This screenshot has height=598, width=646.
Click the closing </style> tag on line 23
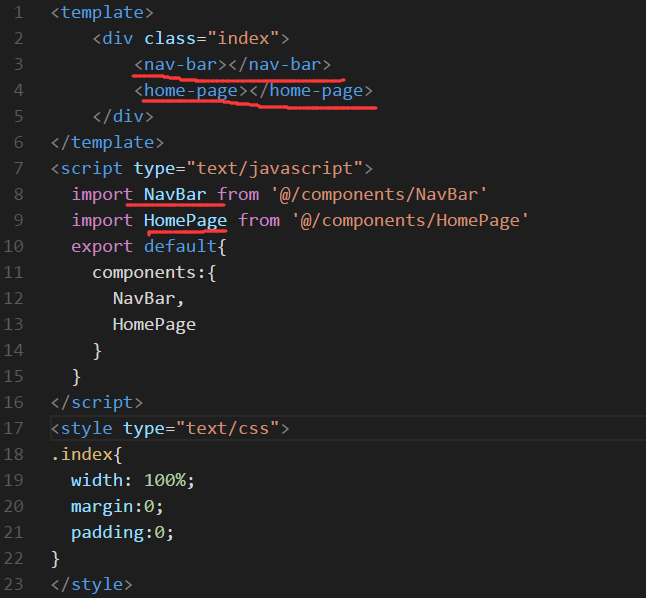(91, 584)
